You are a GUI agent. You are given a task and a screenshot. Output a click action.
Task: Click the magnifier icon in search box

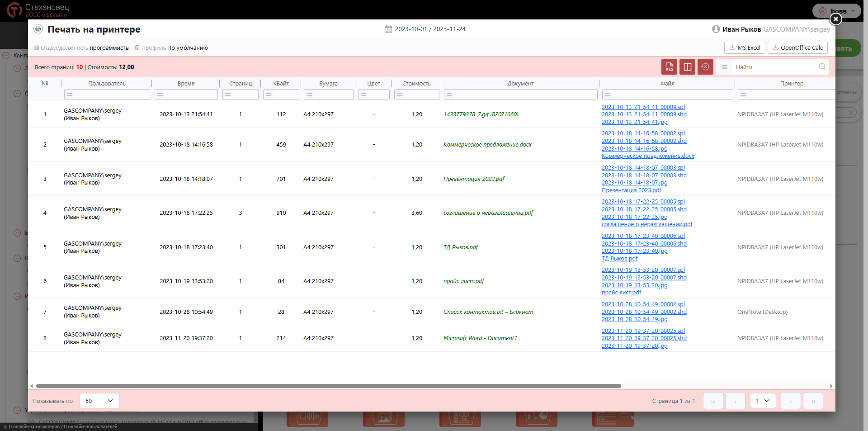pos(822,67)
